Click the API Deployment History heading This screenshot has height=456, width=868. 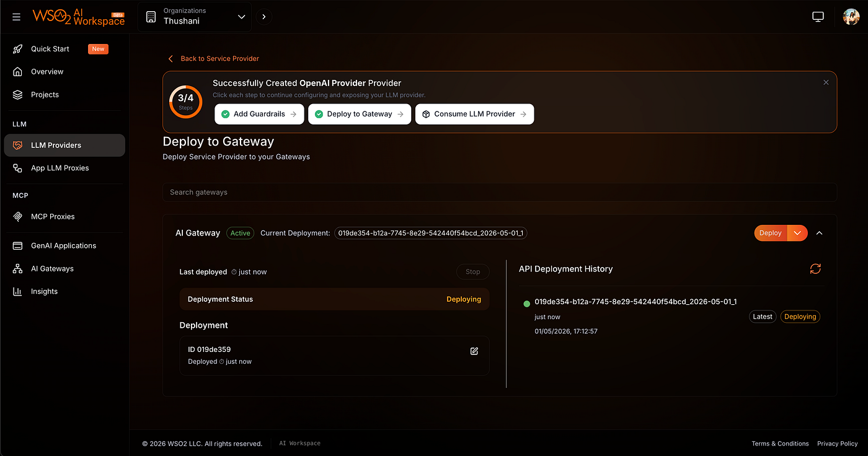click(566, 269)
